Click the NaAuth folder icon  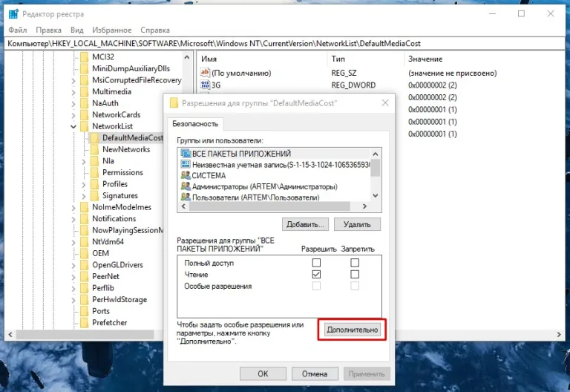85,103
